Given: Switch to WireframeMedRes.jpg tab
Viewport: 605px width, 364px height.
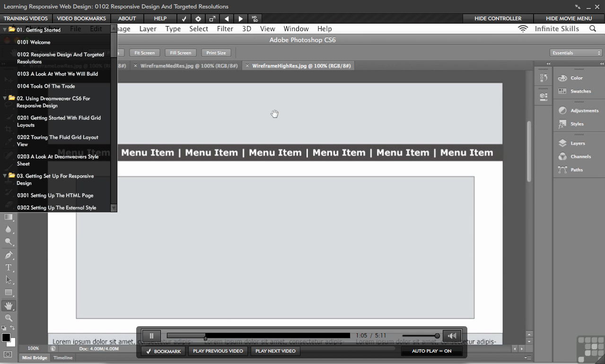Looking at the screenshot, I should coord(189,66).
